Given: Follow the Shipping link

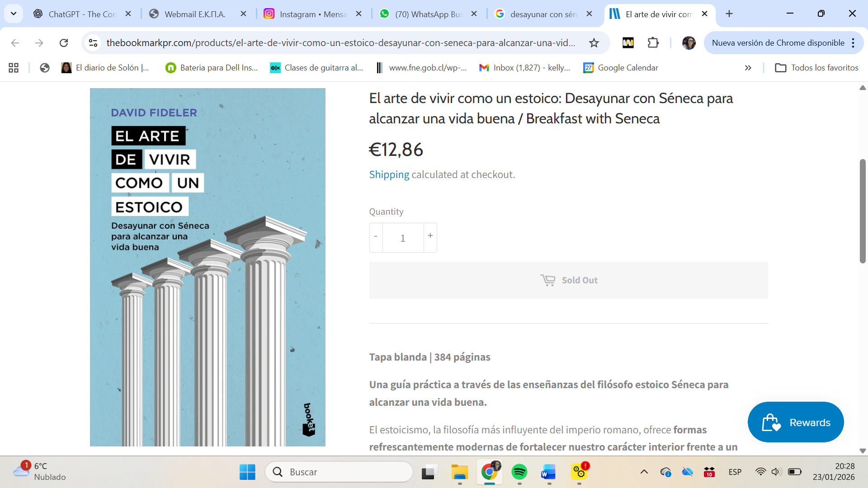Looking at the screenshot, I should click(389, 174).
